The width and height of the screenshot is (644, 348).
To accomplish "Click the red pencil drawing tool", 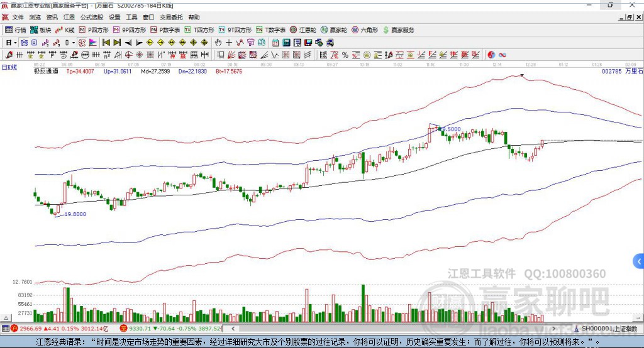I will (9, 55).
